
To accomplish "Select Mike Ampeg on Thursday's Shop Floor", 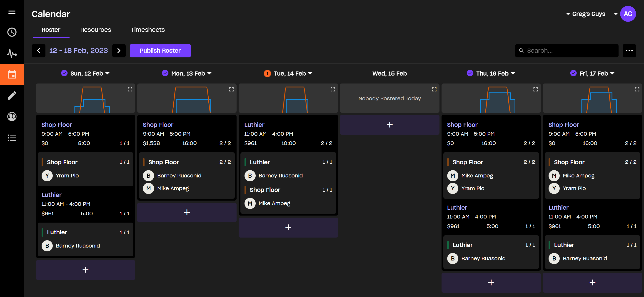I will tap(470, 176).
